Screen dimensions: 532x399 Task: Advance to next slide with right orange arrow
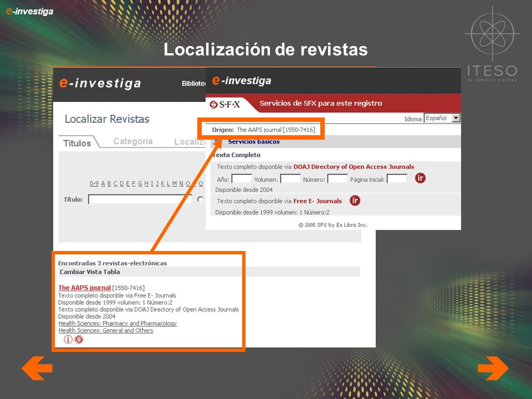coord(493,368)
